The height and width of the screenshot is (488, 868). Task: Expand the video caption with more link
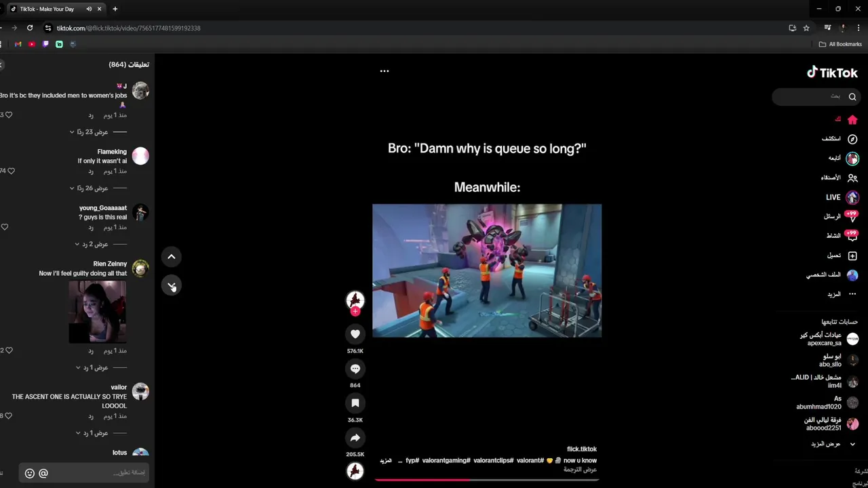385,460
